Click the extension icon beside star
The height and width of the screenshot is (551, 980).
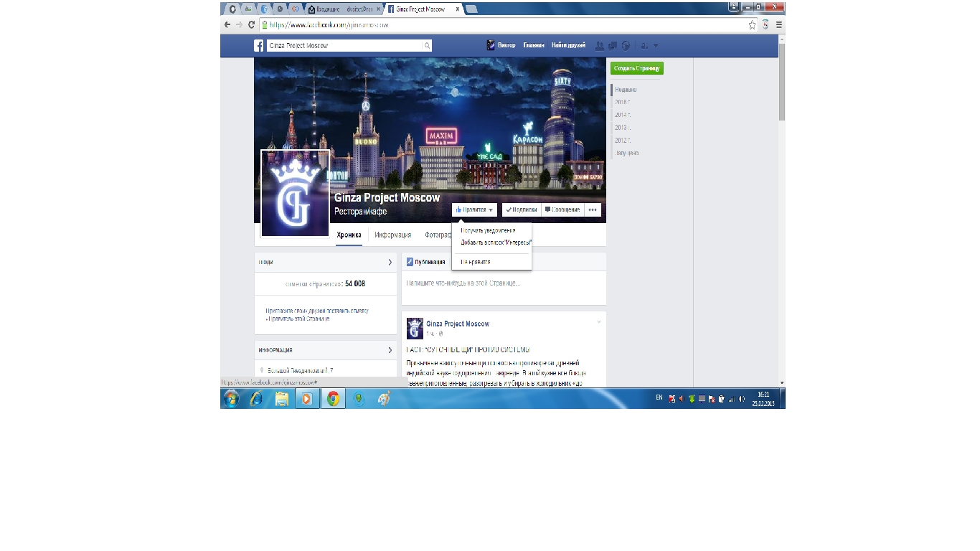coord(765,24)
